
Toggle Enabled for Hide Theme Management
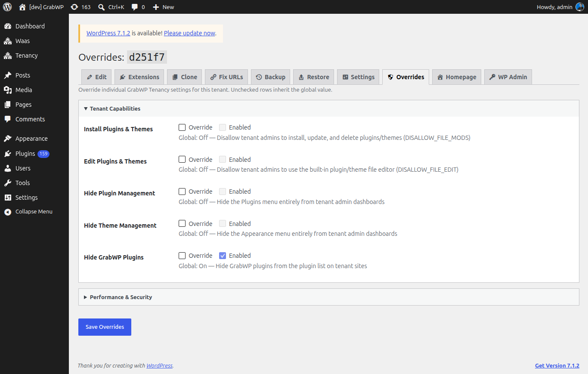point(223,224)
